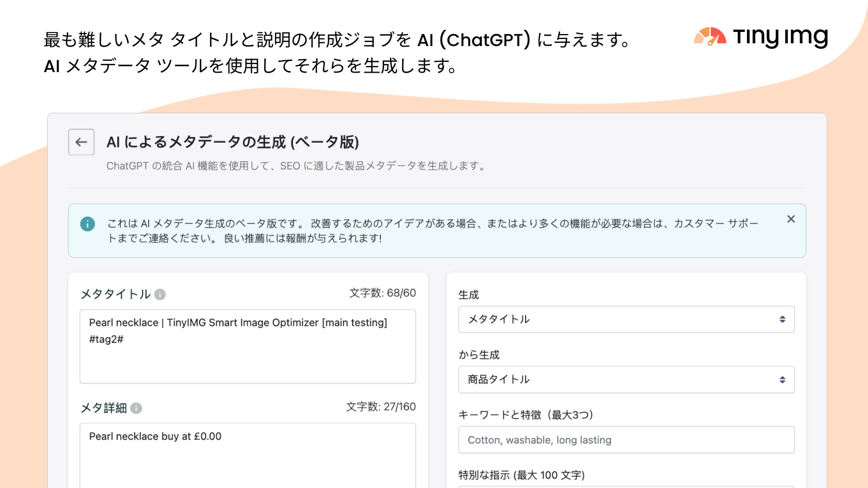Dismiss the beta info banner

tap(791, 219)
